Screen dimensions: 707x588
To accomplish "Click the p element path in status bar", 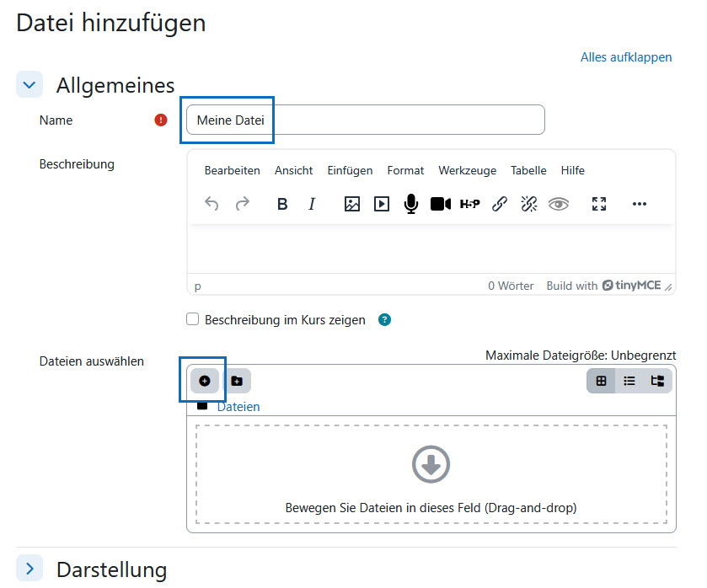I will click(197, 286).
